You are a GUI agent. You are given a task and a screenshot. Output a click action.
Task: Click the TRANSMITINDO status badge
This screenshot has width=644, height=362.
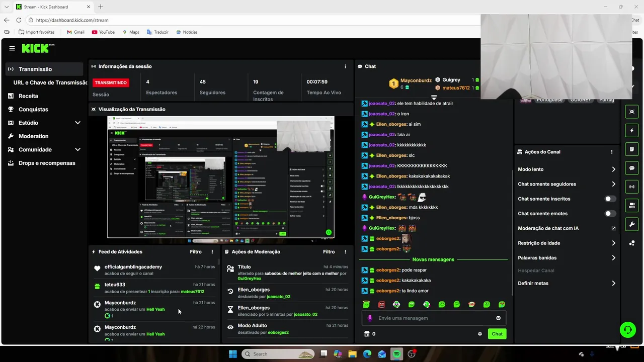tap(111, 82)
